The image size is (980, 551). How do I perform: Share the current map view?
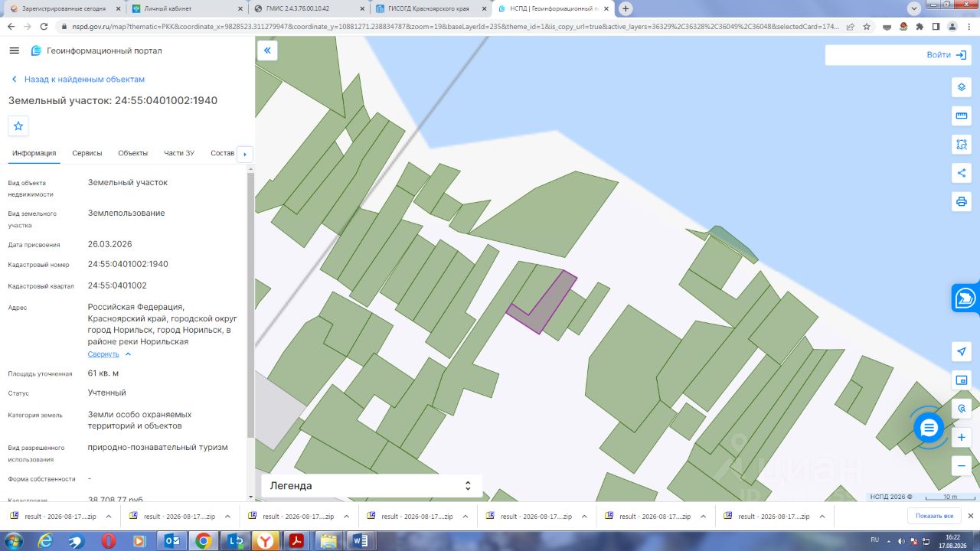(x=962, y=173)
